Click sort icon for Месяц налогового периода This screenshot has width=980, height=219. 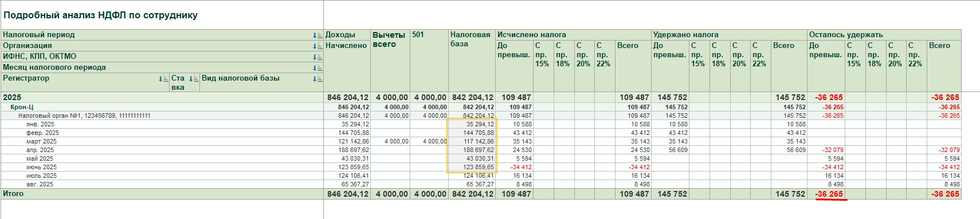(317, 67)
